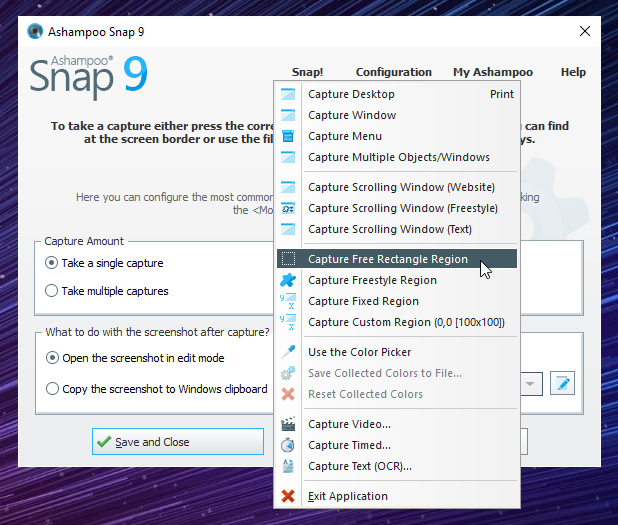Choose Capture Window menu entry
The height and width of the screenshot is (525, 618).
(397, 115)
